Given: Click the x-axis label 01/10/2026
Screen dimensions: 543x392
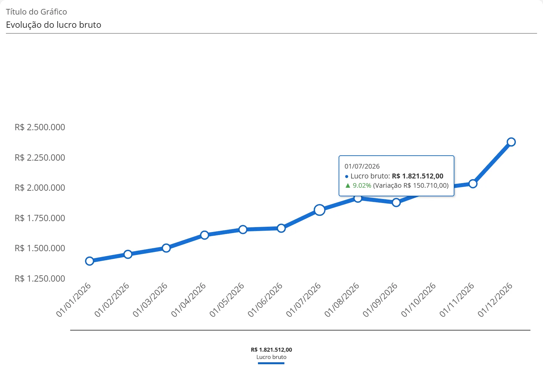Looking at the screenshot, I should point(419,300).
